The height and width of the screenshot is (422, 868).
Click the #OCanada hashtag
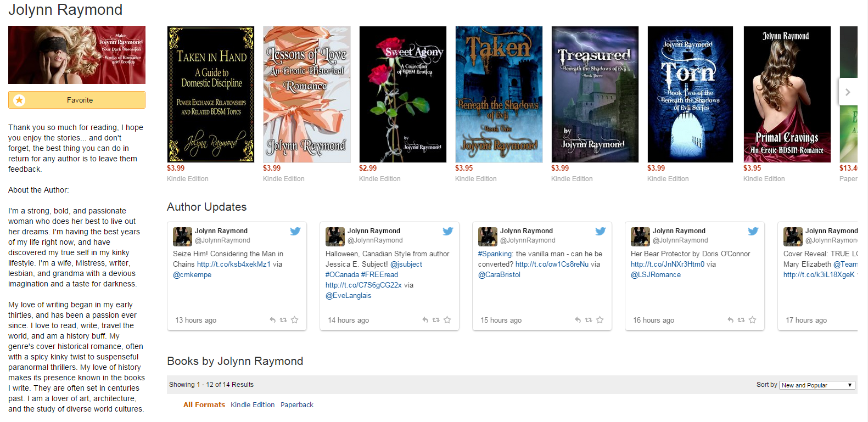342,274
